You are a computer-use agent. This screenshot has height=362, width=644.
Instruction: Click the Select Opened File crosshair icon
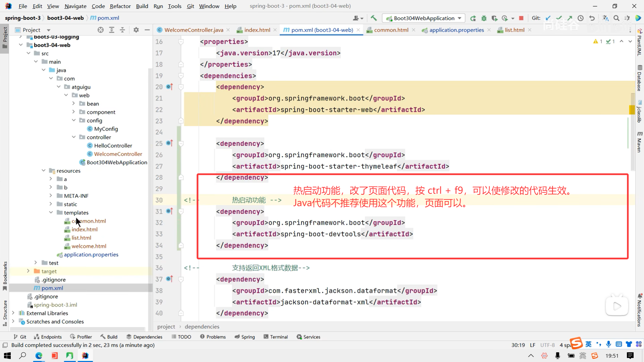pos(101,30)
